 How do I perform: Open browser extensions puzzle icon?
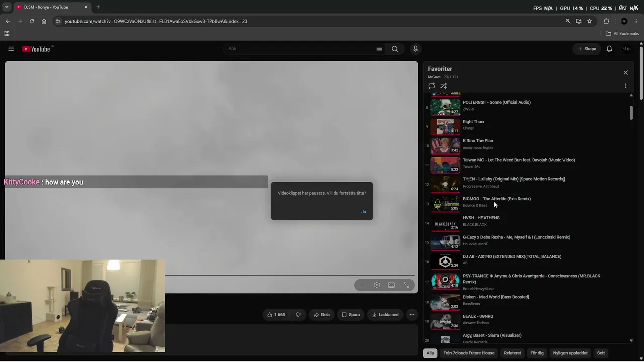click(606, 21)
